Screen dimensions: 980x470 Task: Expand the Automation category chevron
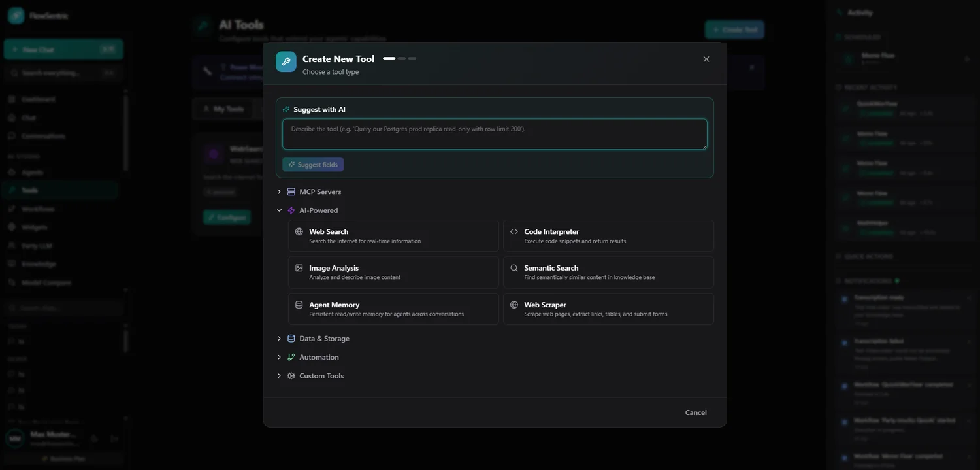tap(279, 357)
